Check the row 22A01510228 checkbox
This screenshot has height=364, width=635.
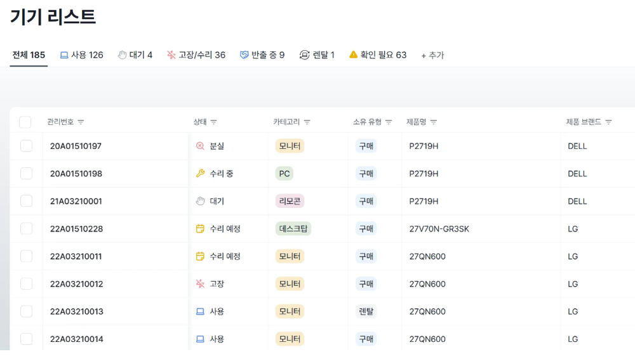(x=26, y=228)
